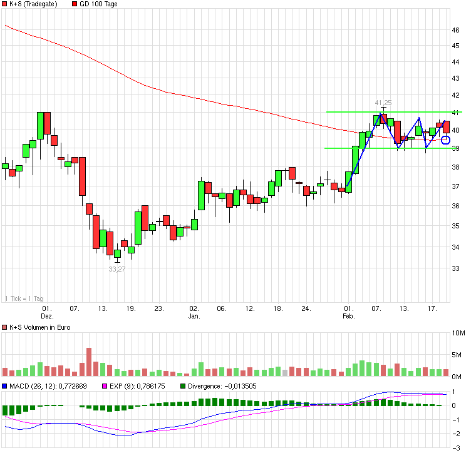The image size is (476, 453).
Task: Click the K+S (Tradegate) legend color swatch
Action: pos(4,4)
